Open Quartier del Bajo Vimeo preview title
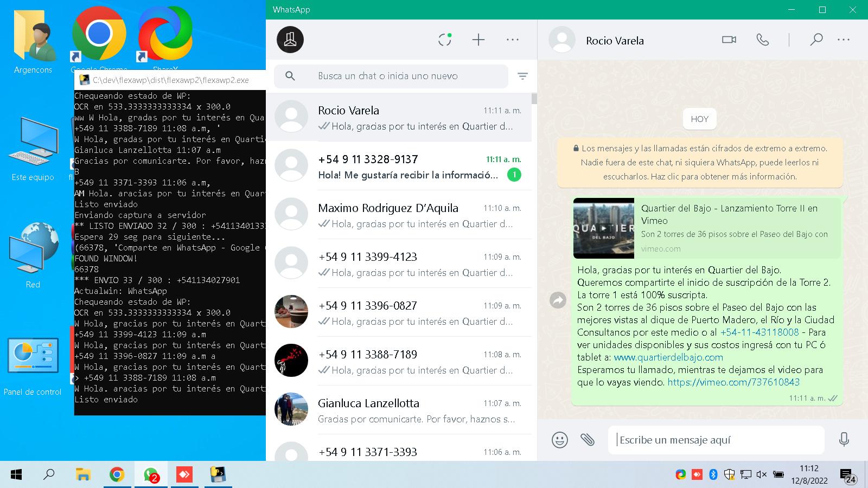 729,214
